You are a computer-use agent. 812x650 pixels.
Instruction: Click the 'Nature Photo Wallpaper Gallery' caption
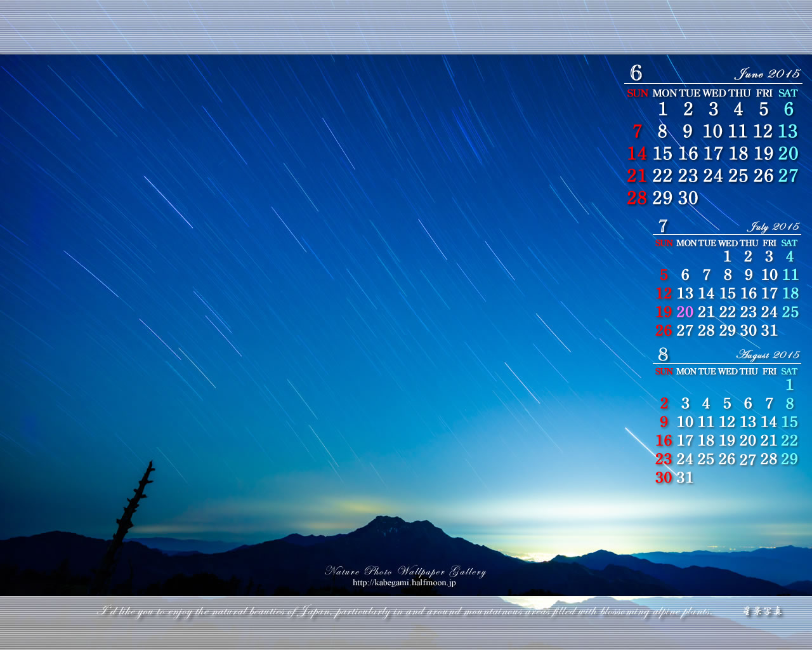(405, 571)
